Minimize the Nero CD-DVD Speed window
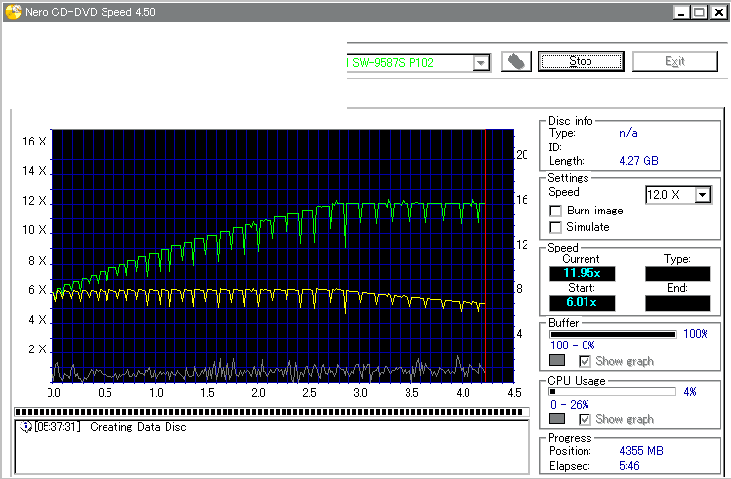 pos(681,12)
